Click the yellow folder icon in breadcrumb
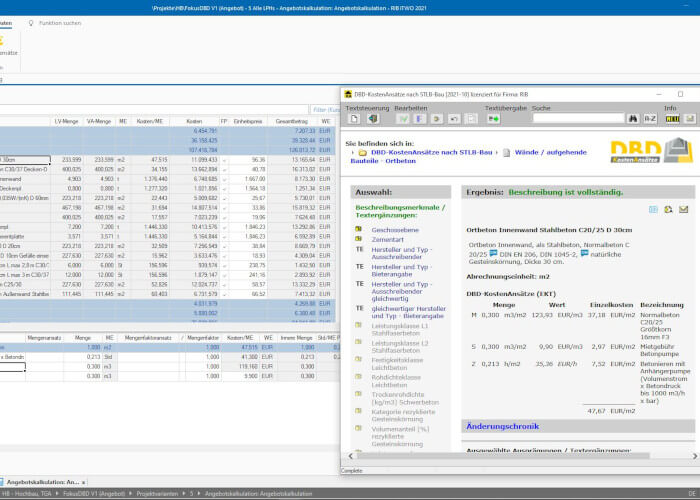 click(363, 153)
